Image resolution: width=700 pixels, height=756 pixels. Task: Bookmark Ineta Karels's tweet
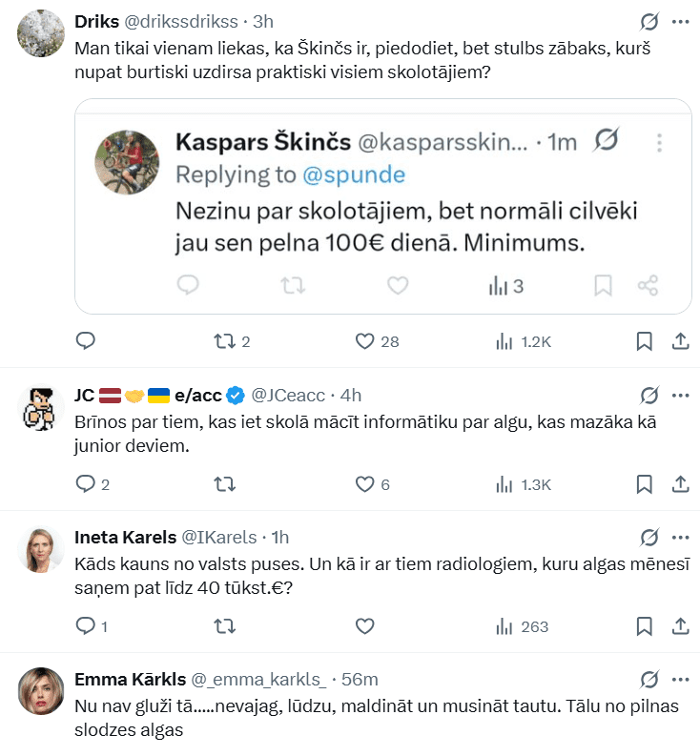[x=644, y=626]
